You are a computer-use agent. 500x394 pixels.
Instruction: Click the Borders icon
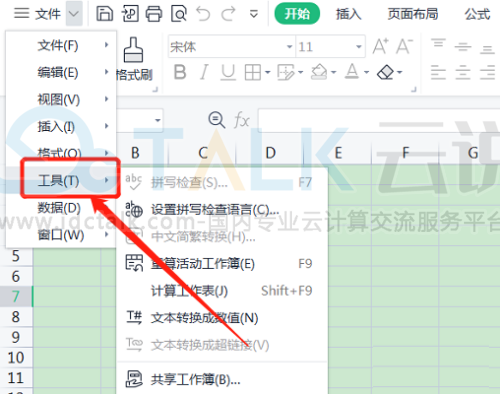253,72
